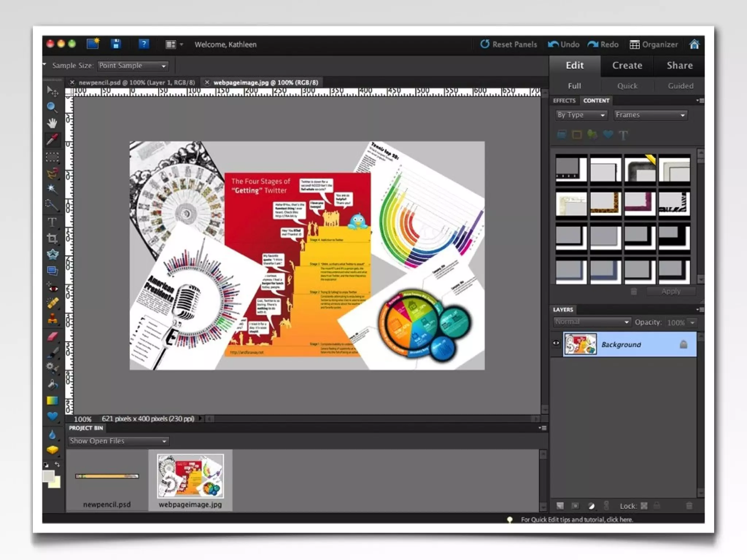Filter content by the heart graphics icon
The height and width of the screenshot is (560, 747).
[x=608, y=135]
